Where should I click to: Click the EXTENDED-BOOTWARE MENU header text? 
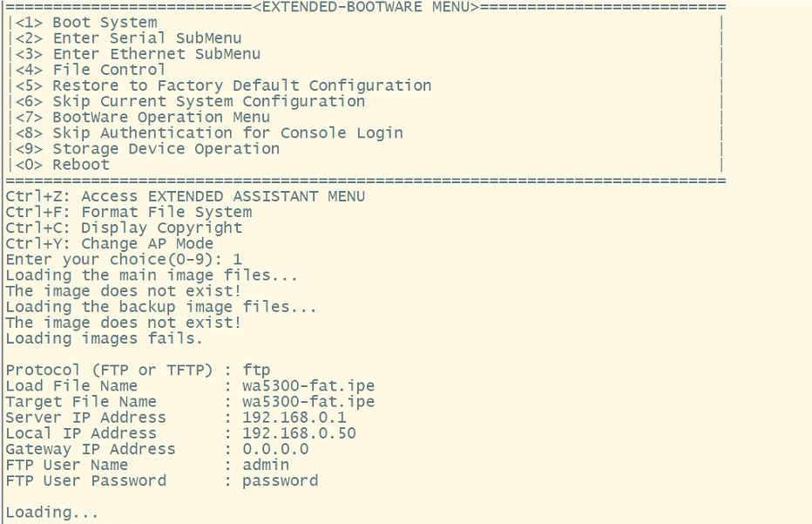point(365,7)
